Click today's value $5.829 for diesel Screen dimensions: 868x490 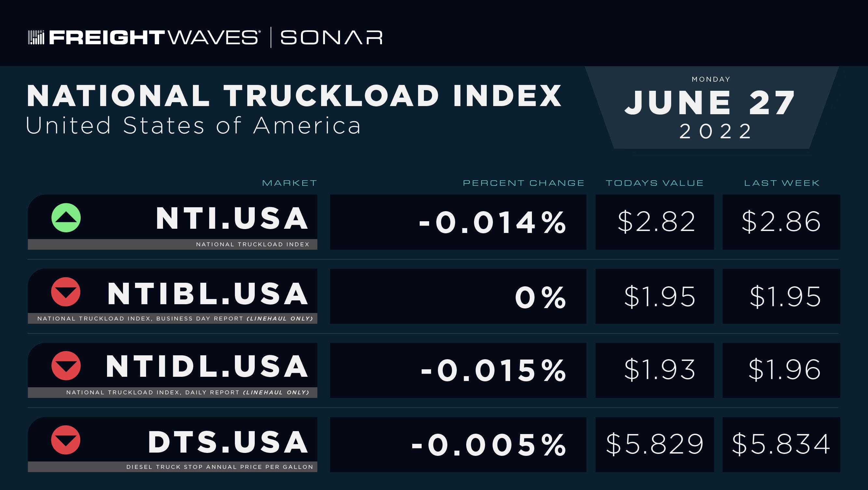(x=654, y=444)
